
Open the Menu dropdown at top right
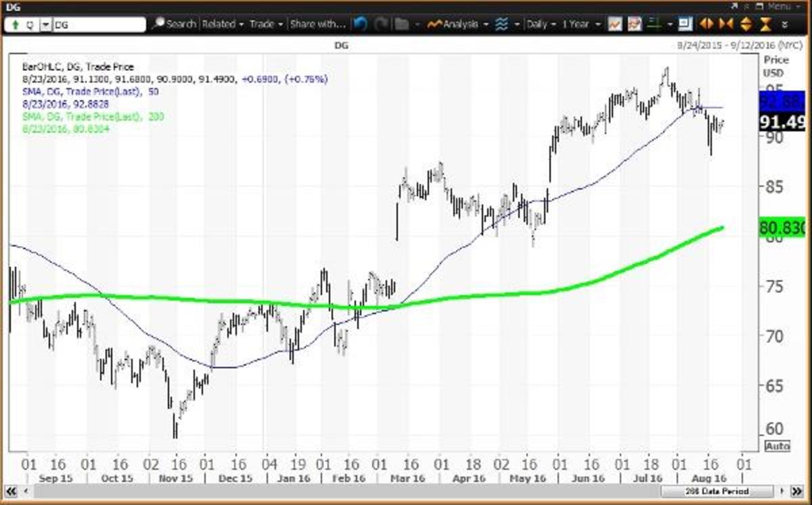pyautogui.click(x=784, y=6)
